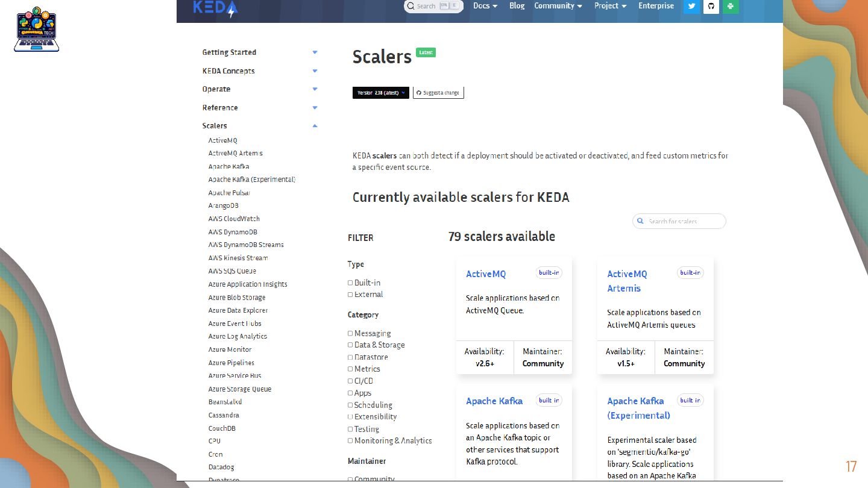This screenshot has width=868, height=488.
Task: Check the Datastore category filter
Action: [350, 357]
